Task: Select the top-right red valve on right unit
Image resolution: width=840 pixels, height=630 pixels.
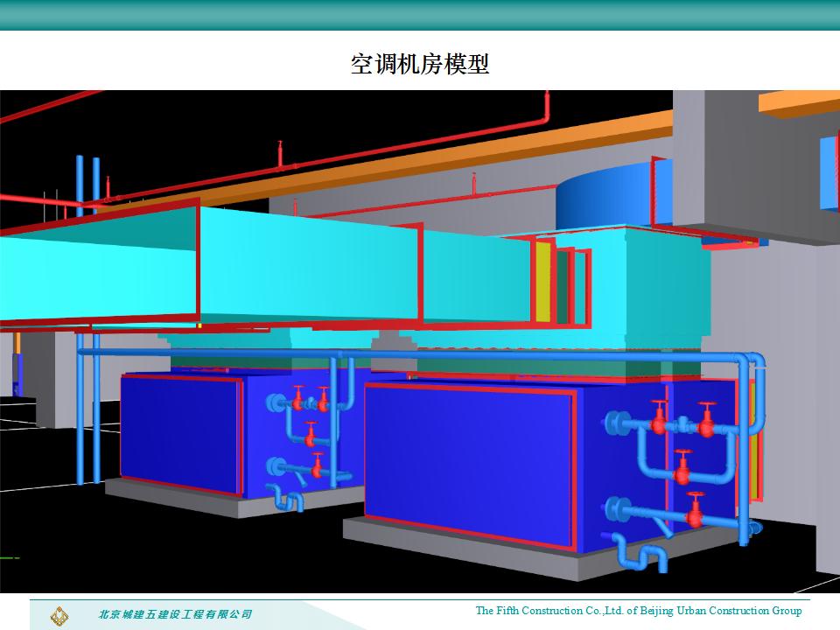Action: [x=707, y=421]
